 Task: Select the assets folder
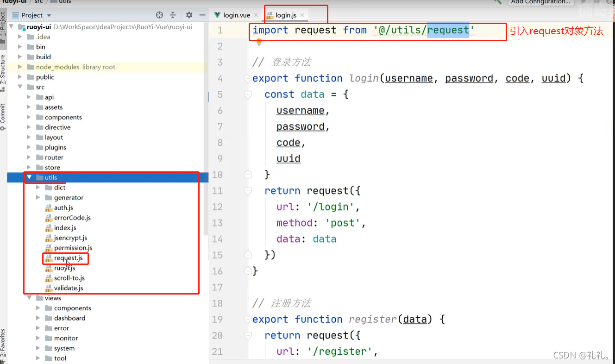54,107
